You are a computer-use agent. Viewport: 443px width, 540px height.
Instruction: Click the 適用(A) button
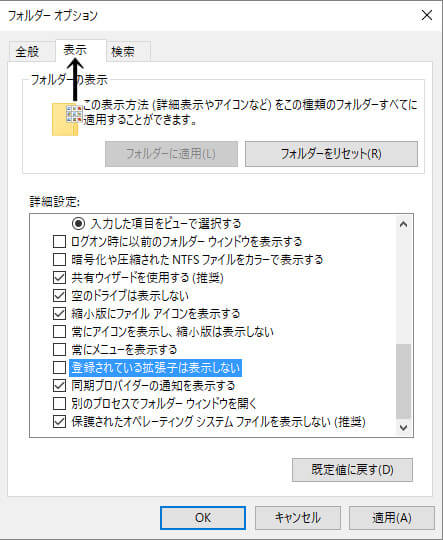(x=392, y=518)
